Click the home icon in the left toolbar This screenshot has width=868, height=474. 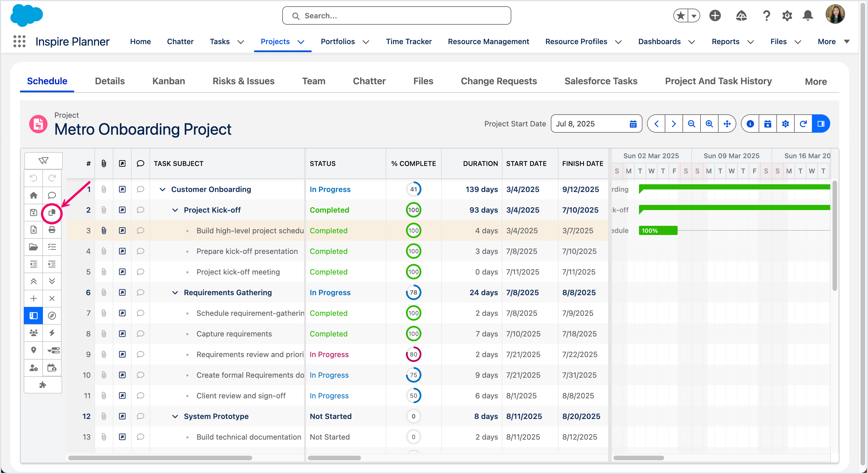pos(34,195)
